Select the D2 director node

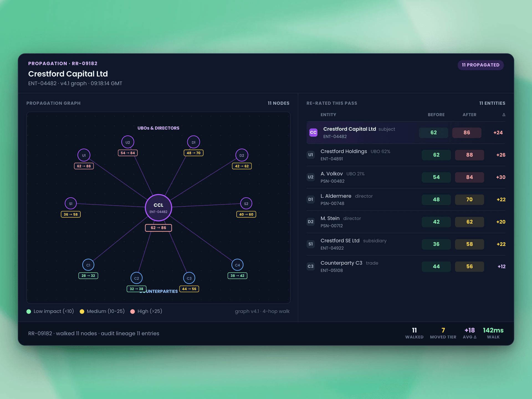242,155
